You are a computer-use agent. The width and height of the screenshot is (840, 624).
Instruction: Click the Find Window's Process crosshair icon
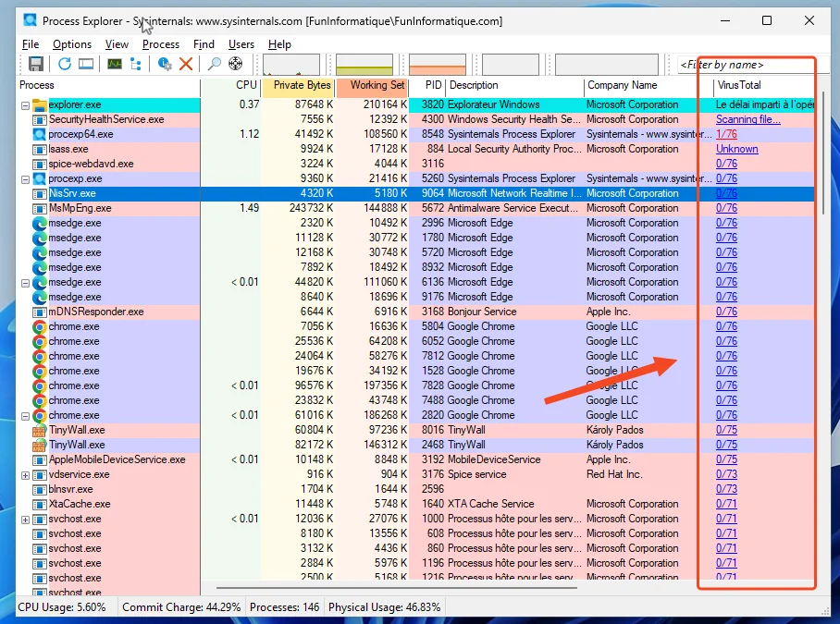coord(234,63)
